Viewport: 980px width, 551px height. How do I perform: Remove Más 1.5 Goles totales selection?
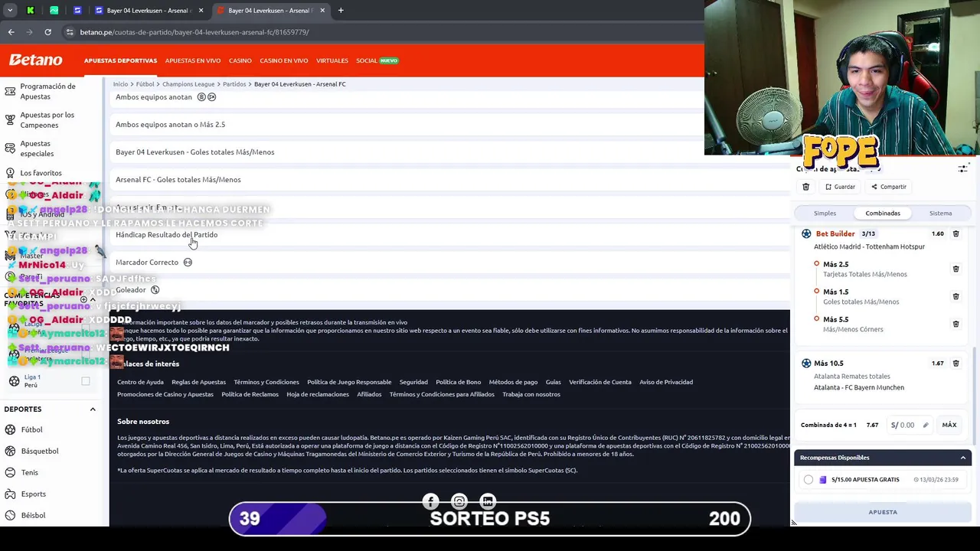click(x=955, y=296)
